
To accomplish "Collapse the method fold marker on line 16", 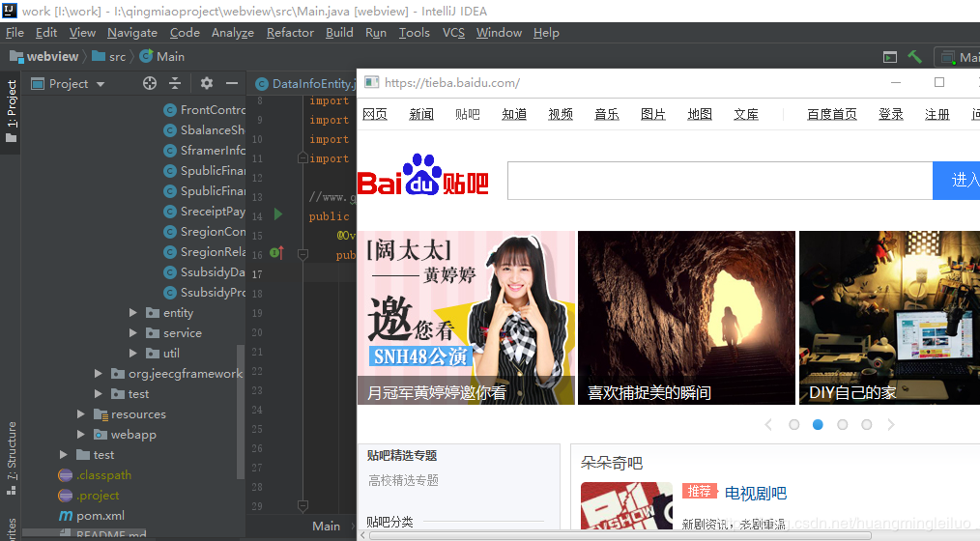I will (x=303, y=254).
